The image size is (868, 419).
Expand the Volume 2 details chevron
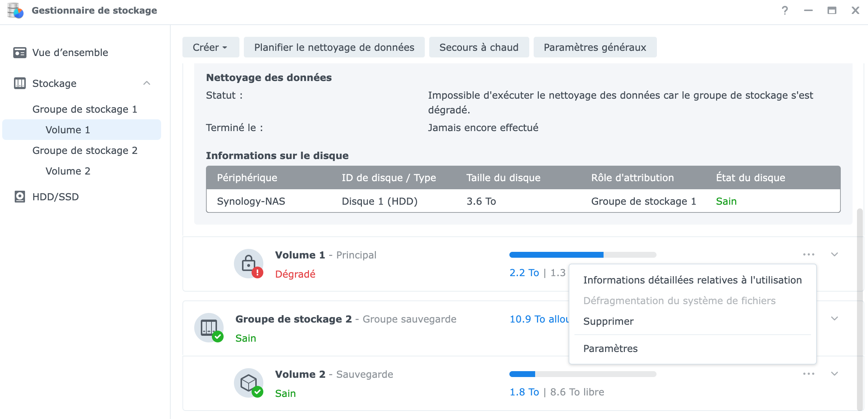pos(835,374)
